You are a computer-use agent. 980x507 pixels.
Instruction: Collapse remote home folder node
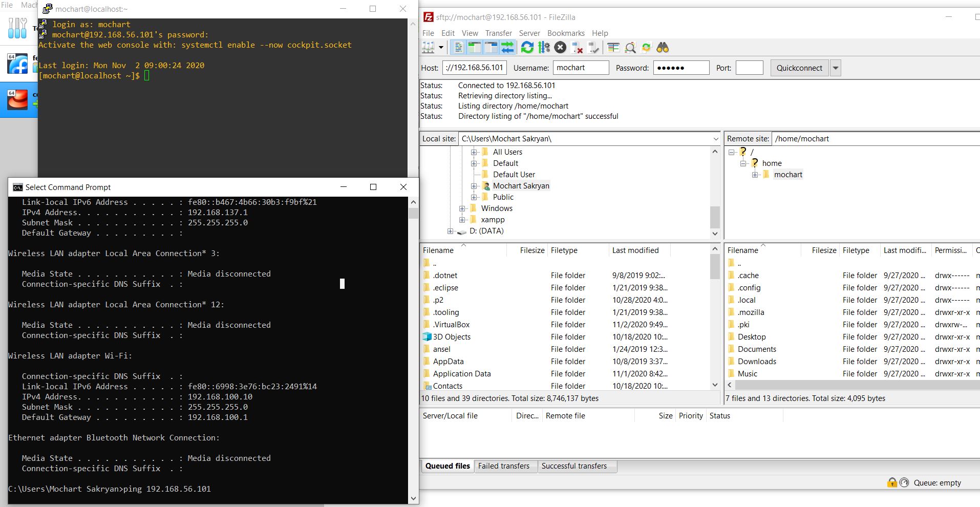click(743, 163)
